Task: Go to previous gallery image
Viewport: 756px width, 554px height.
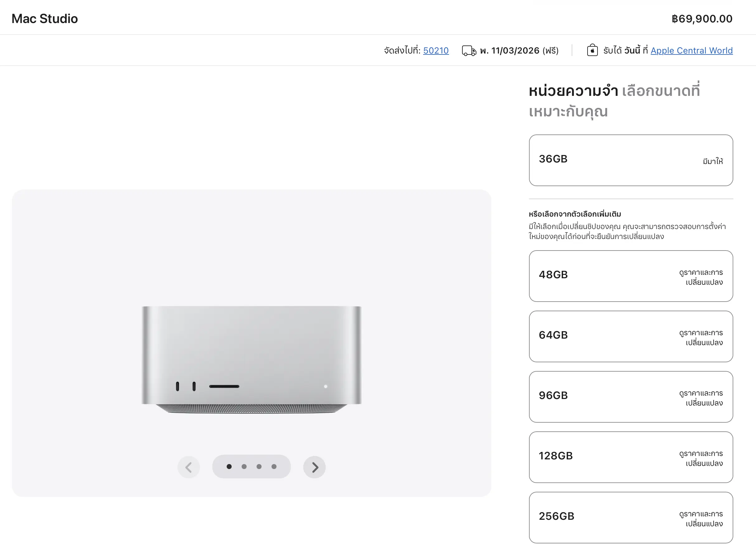Action: [x=189, y=467]
